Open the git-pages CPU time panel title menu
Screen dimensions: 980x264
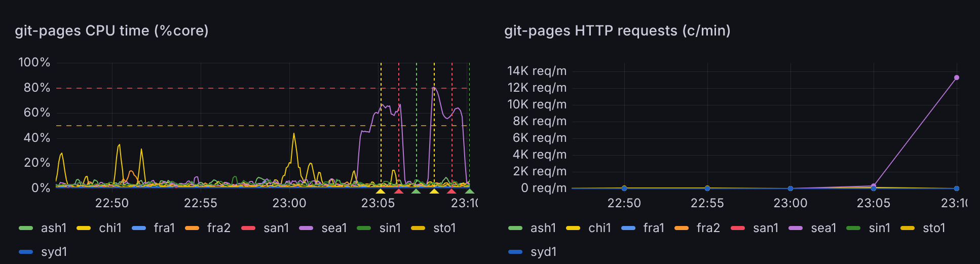point(112,31)
